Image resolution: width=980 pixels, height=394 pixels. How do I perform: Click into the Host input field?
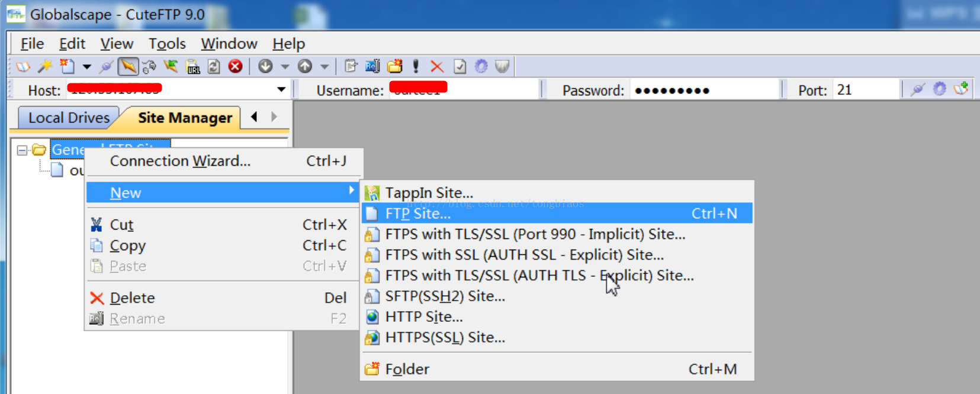[x=170, y=90]
